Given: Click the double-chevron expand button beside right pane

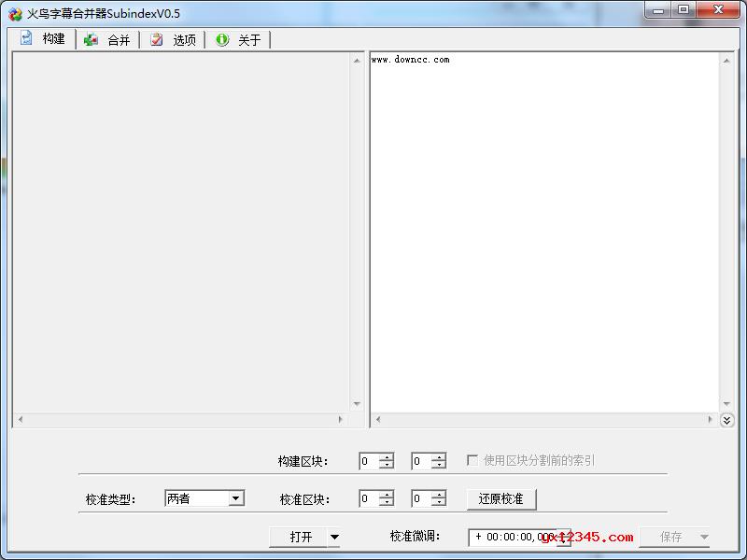Looking at the screenshot, I should coord(726,420).
